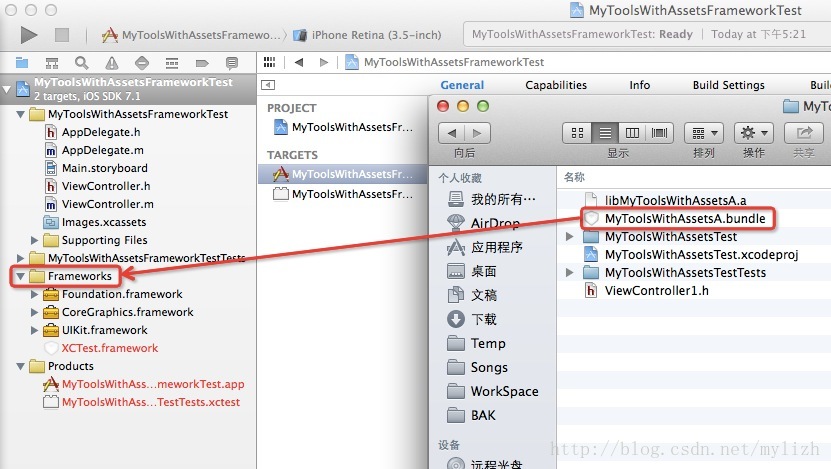The image size is (831, 469).
Task: Open the breakpoint navigator icon
Action: (202, 63)
